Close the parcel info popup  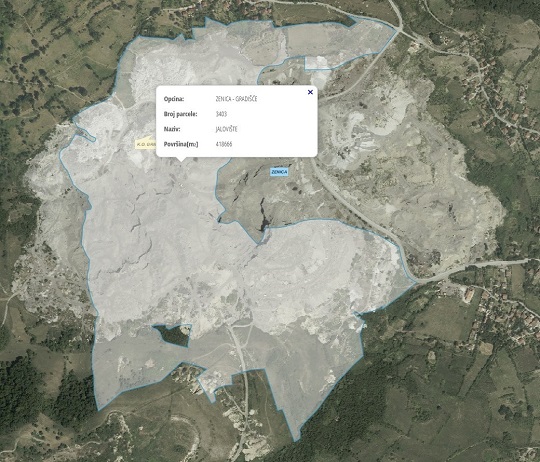coord(310,92)
